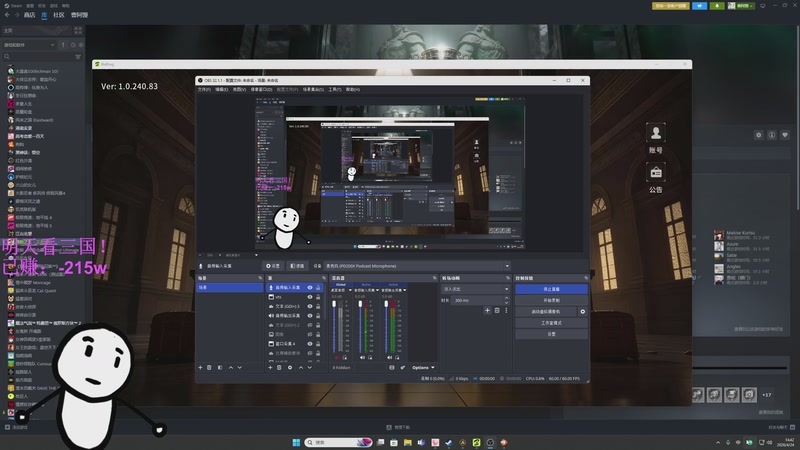
Task: Add a new scene with the scenes panel plus icon
Action: pos(201,367)
